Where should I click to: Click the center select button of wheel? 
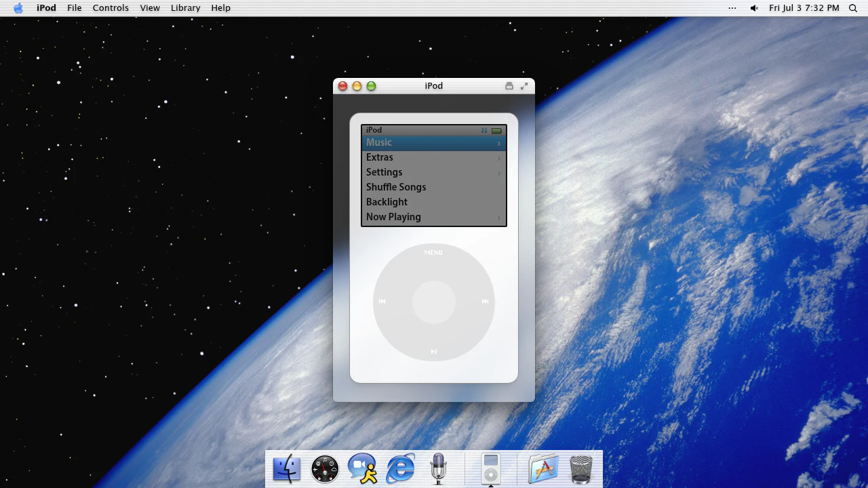pos(434,302)
